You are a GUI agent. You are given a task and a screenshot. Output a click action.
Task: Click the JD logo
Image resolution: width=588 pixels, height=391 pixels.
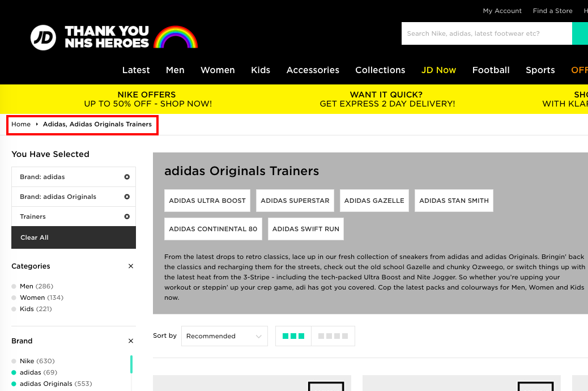pos(43,37)
